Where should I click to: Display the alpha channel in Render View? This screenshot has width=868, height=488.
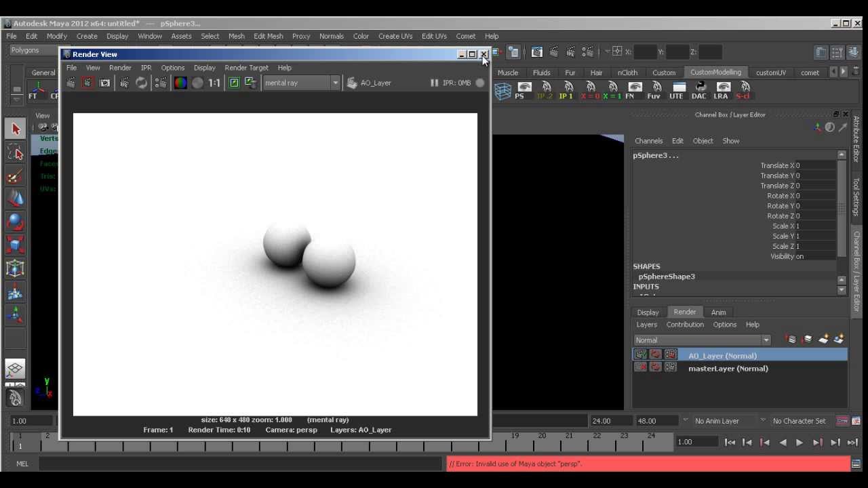point(197,83)
